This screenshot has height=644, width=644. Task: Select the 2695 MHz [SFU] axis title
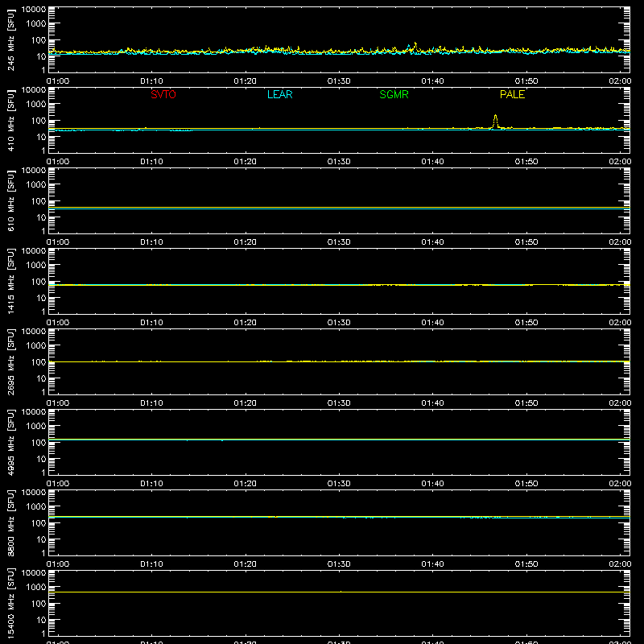click(x=11, y=362)
